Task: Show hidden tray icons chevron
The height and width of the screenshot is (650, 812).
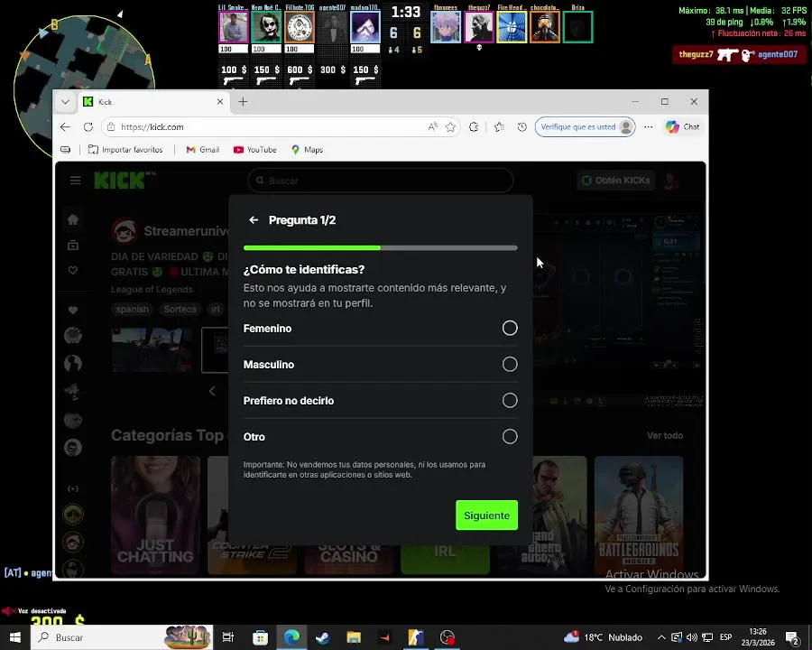Action: (x=661, y=637)
